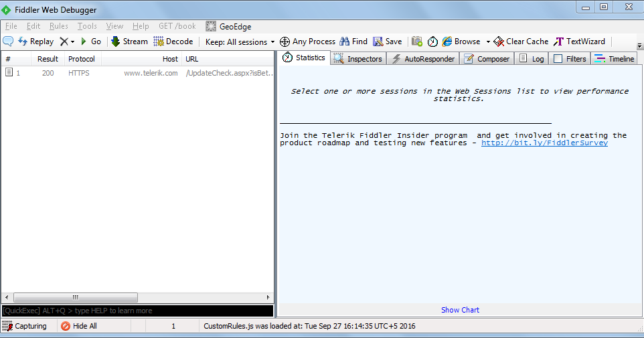Image resolution: width=644 pixels, height=338 pixels.
Task: Open the bit.ly/FiddlerSurvey link
Action: coord(544,143)
